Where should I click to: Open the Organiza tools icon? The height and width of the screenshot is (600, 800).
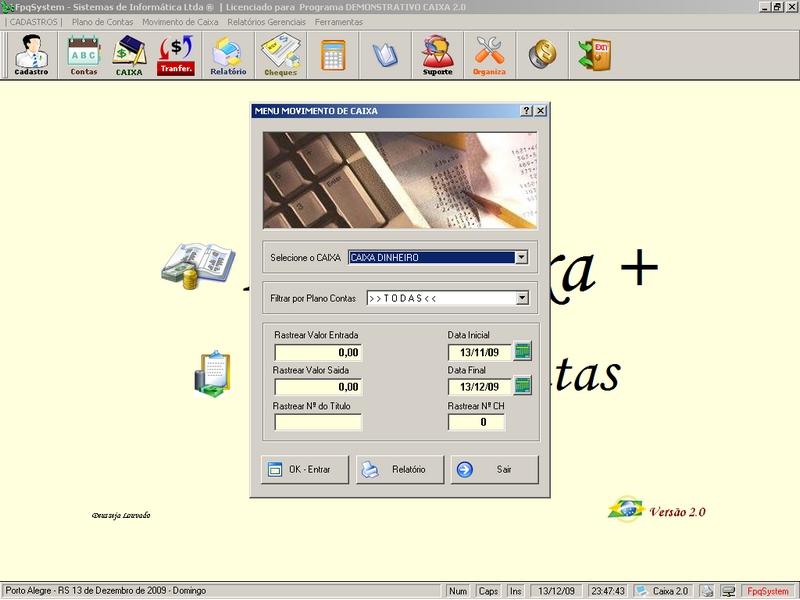point(489,55)
